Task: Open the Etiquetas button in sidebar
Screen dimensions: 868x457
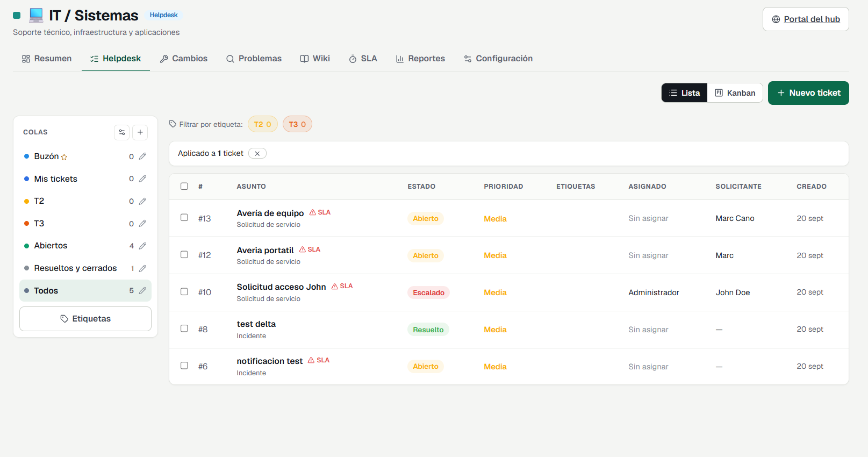Action: [85, 319]
